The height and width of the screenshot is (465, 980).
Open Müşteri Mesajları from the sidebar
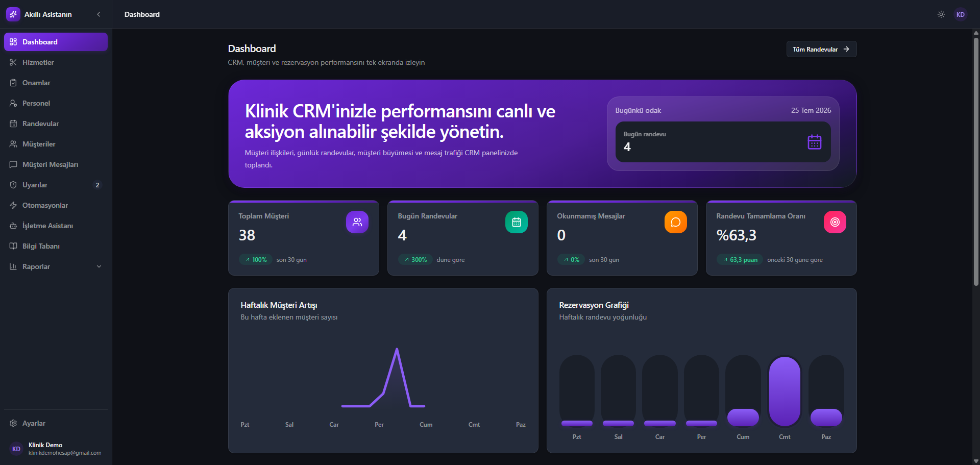[x=56, y=164]
